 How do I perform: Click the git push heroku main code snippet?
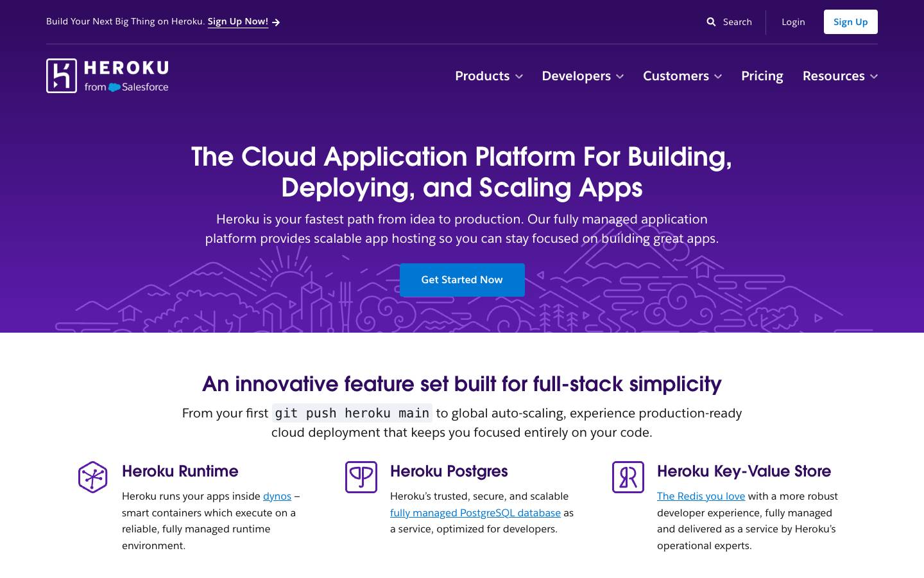point(352,413)
